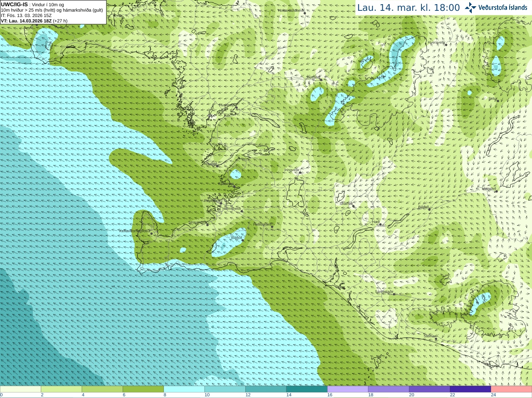This screenshot has width=532, height=398.
Task: Click the Straumsvík station dot
Action: tap(207, 225)
